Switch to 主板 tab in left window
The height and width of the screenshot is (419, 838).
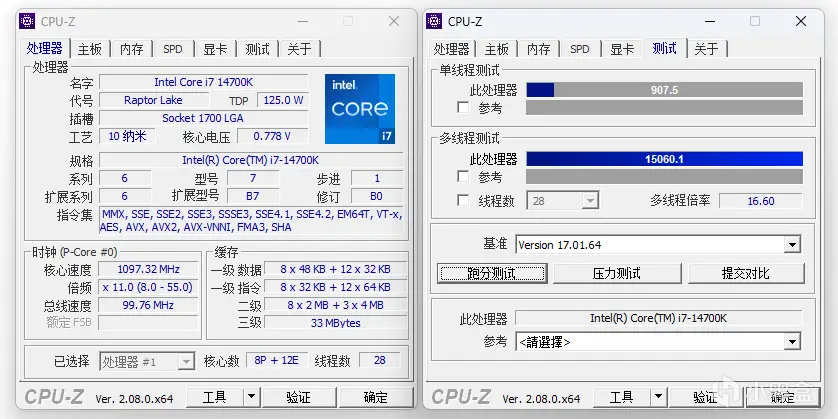click(89, 49)
